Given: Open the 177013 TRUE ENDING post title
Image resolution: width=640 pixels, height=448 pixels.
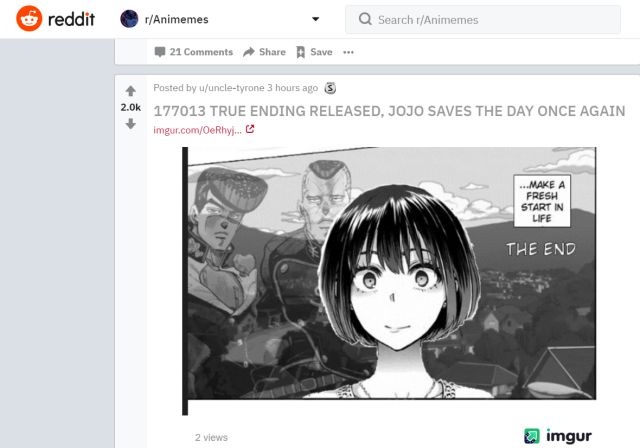Looking at the screenshot, I should (x=389, y=111).
